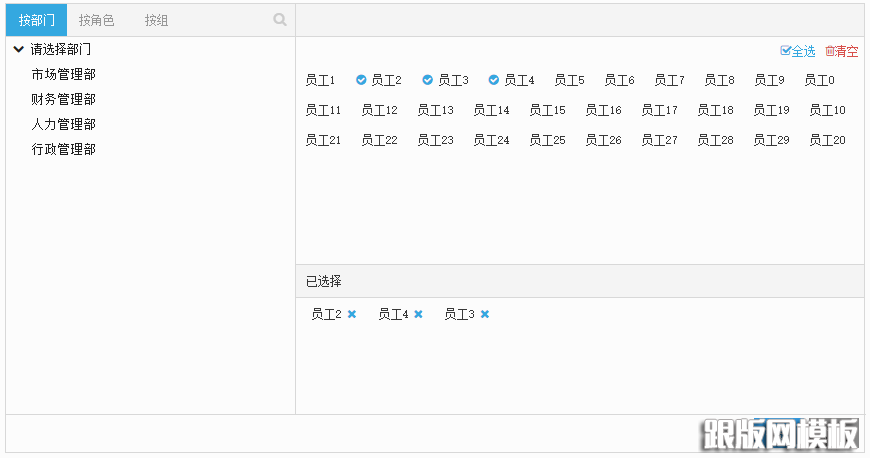Remove 员工4 using its X icon
The image size is (870, 458).
pos(419,314)
